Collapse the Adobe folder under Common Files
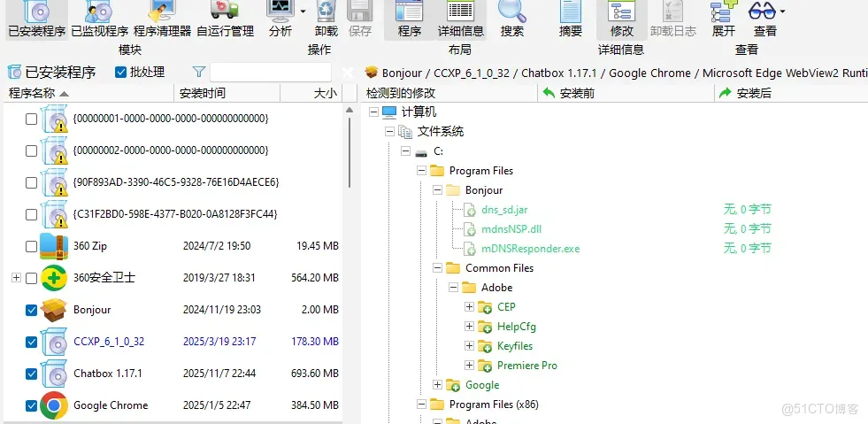The image size is (868, 424). click(453, 288)
